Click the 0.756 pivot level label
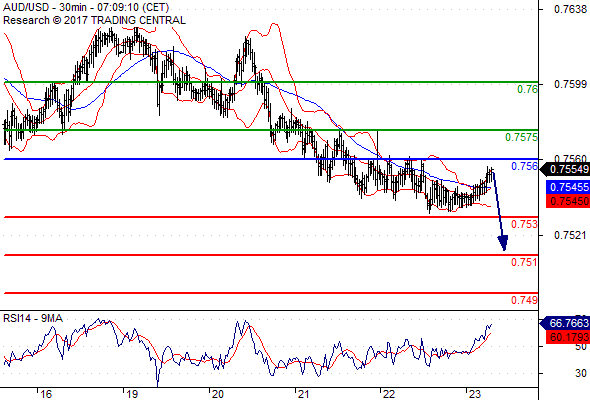 pyautogui.click(x=525, y=166)
